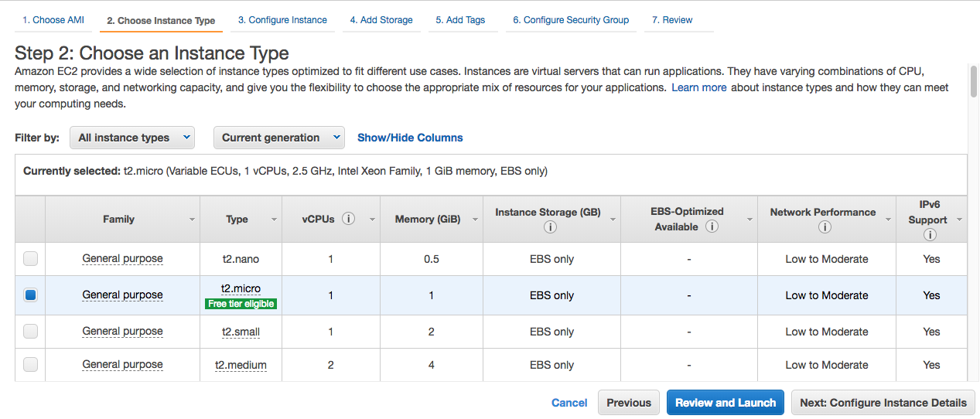Screen dimensions: 980x419
Task: Select the 2. Choose Instance Type tab
Action: pos(161,21)
